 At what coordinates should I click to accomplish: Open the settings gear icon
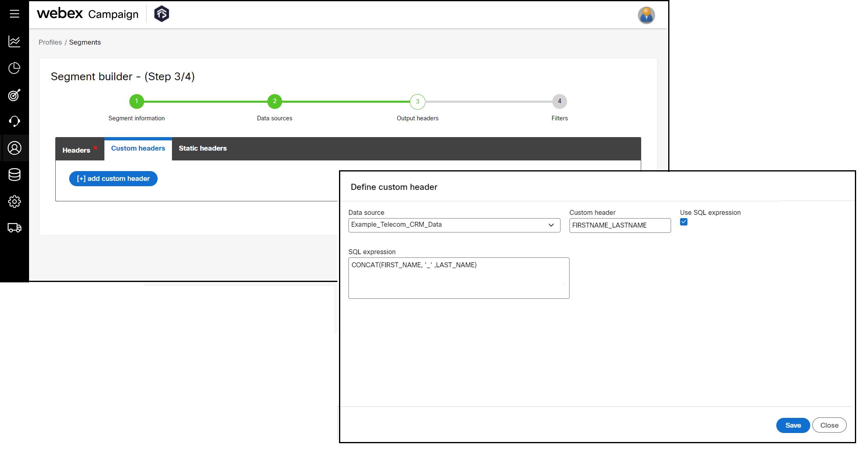coord(14,201)
